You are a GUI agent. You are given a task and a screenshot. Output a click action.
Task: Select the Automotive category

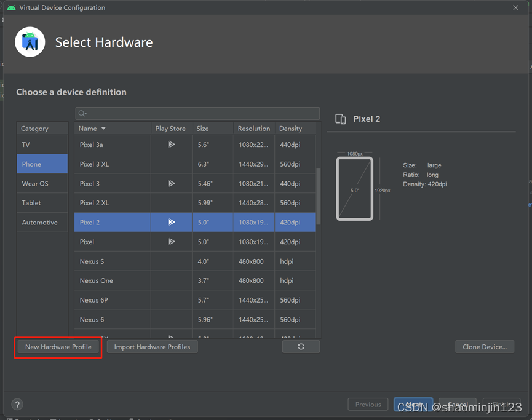click(42, 222)
